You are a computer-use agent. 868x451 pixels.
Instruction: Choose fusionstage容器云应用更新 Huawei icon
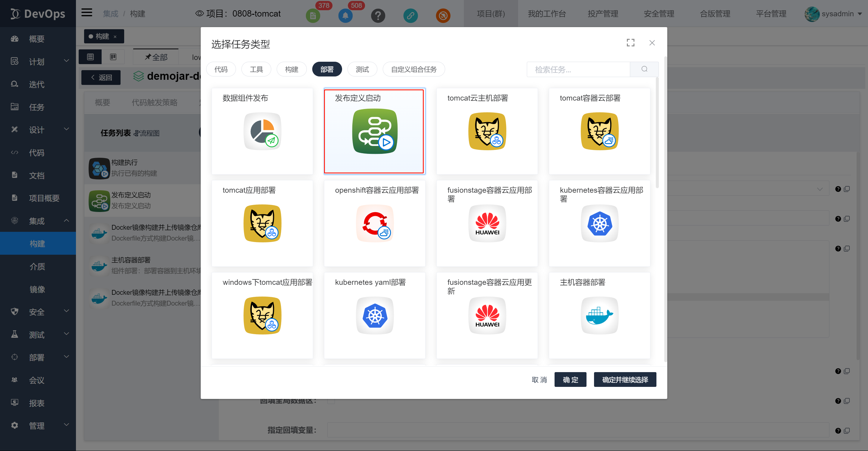[487, 315]
